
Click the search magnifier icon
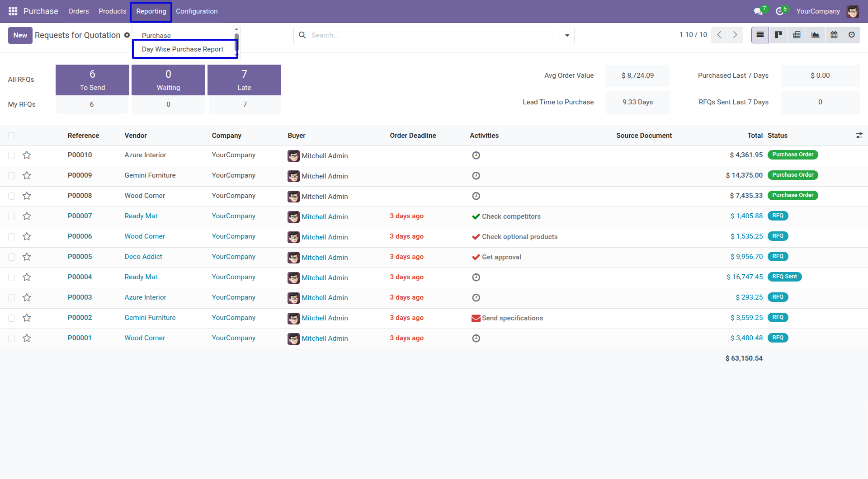click(302, 35)
